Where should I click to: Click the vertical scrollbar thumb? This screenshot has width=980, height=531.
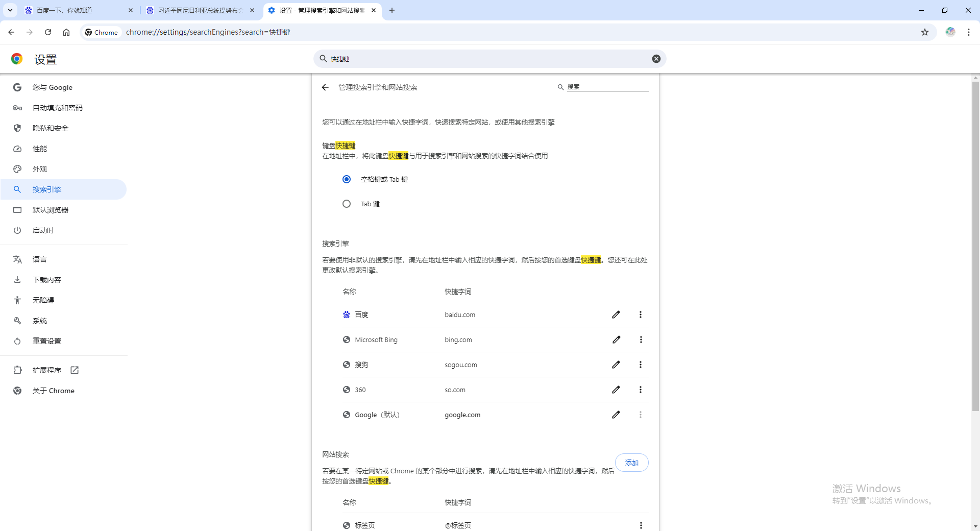[975, 246]
